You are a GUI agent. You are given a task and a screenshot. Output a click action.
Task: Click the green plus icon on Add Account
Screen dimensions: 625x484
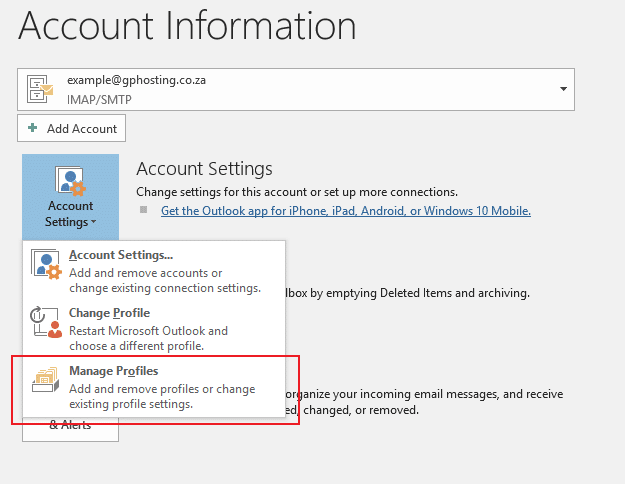coord(32,128)
